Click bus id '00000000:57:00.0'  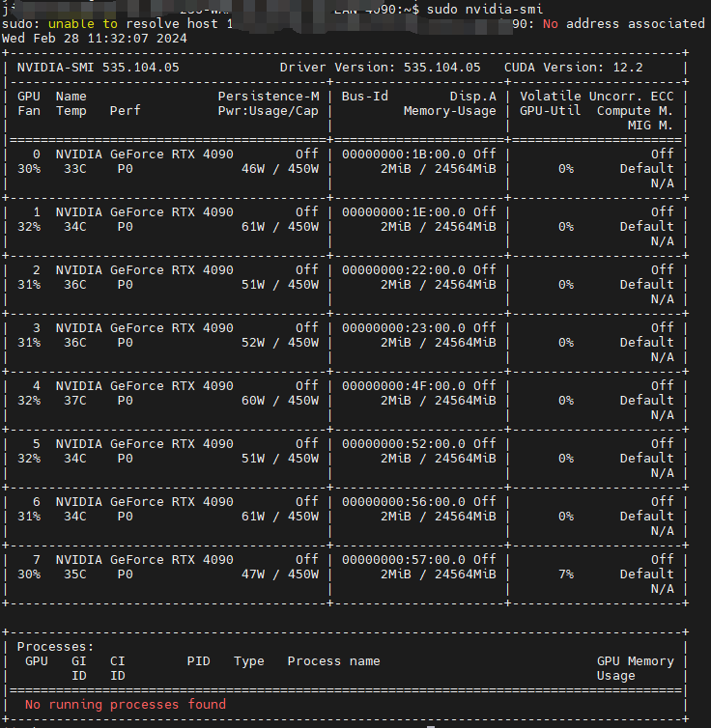[404, 560]
